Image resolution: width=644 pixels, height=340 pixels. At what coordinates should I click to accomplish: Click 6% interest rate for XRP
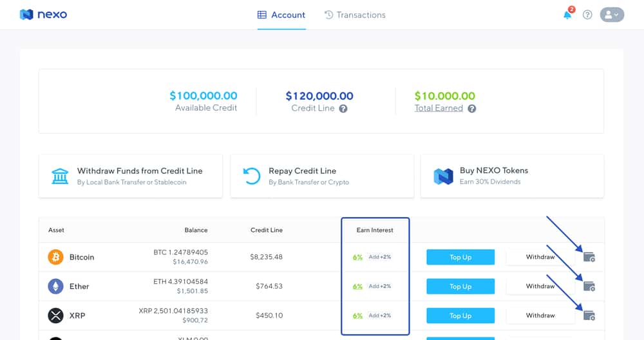[357, 316]
